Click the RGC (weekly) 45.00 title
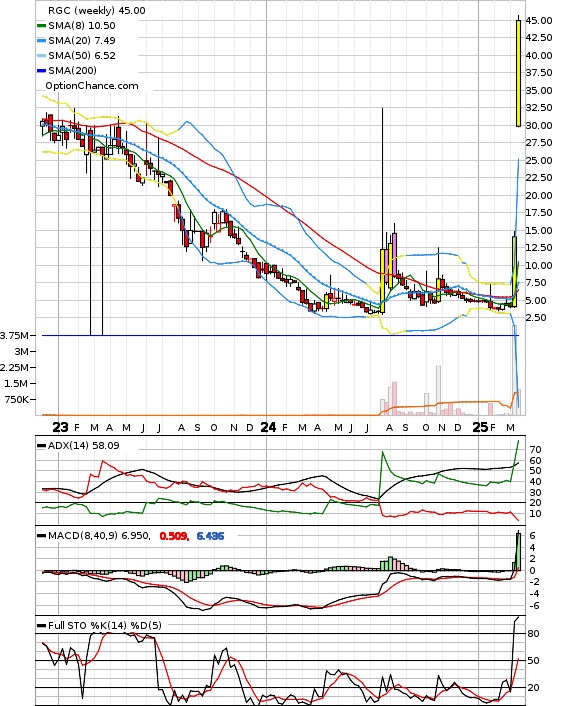The image size is (566, 706). 96,10
